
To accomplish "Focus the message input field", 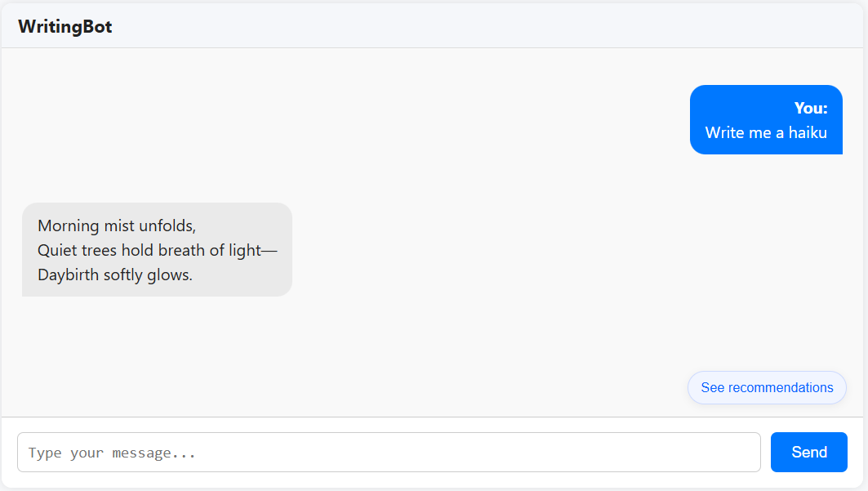I will (389, 452).
